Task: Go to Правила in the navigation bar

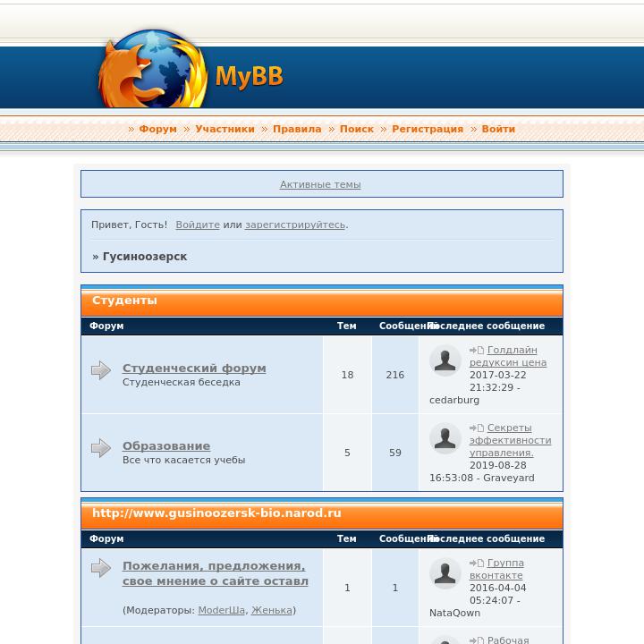Action: (297, 129)
